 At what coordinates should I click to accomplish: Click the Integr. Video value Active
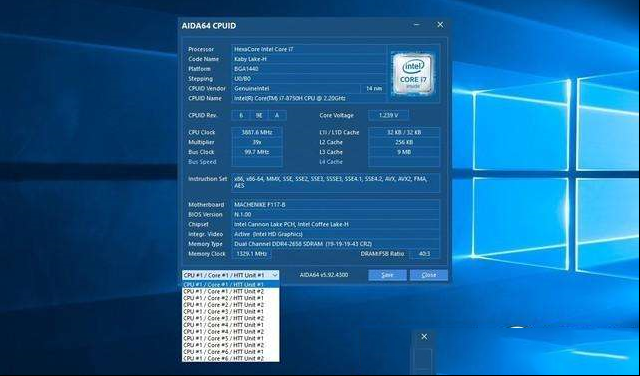coord(336,234)
